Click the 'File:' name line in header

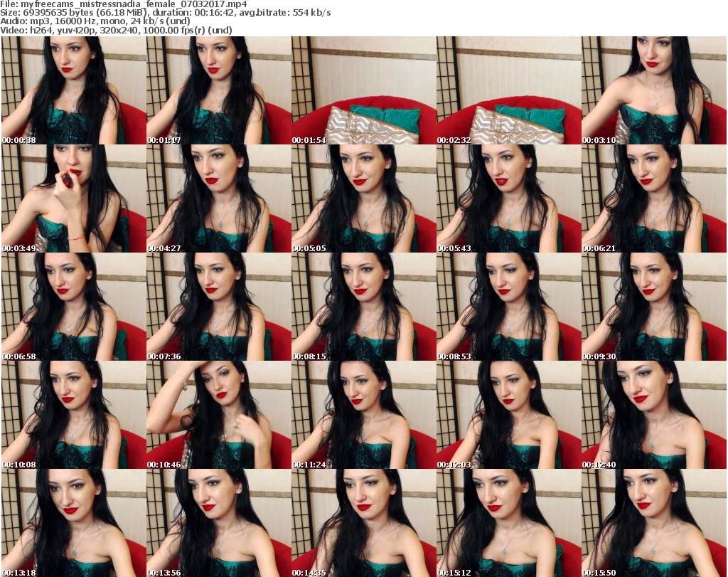(x=124, y=4)
